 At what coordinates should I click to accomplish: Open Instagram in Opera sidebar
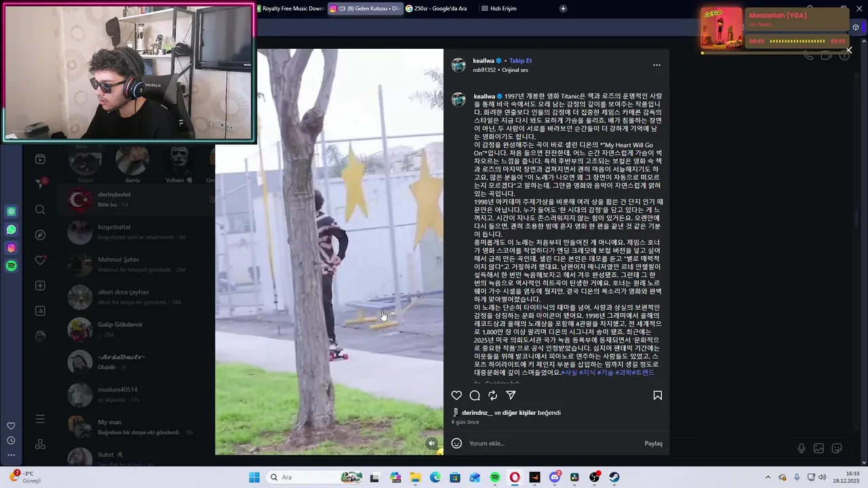[12, 248]
